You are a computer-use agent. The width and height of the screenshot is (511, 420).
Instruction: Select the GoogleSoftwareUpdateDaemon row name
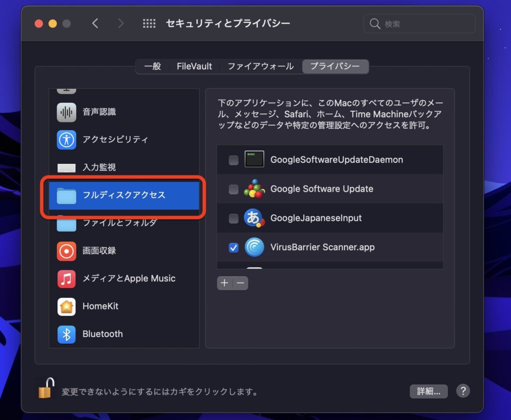point(337,160)
